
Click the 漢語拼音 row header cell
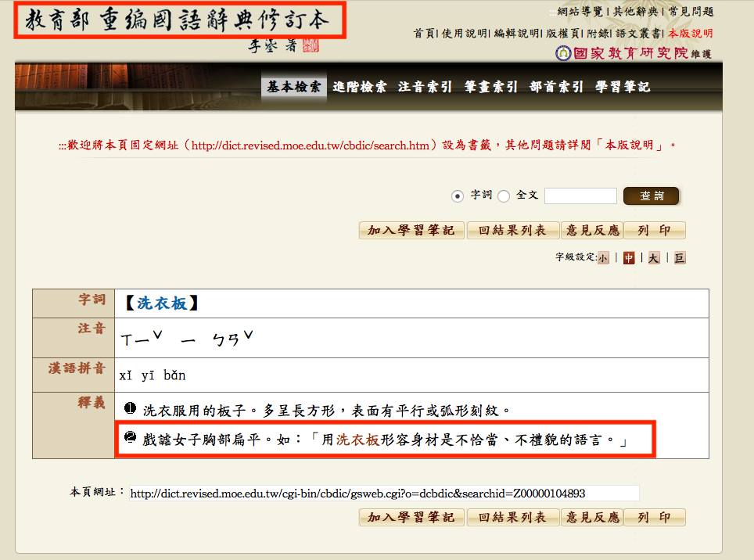74,375
